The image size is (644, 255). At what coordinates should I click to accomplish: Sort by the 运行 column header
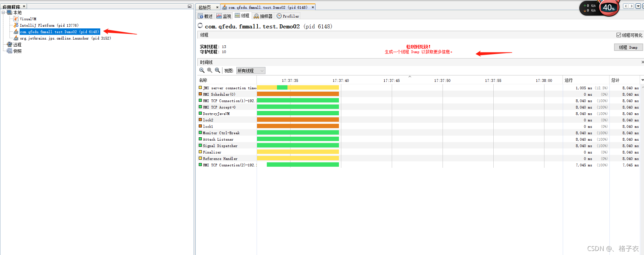(x=586, y=80)
